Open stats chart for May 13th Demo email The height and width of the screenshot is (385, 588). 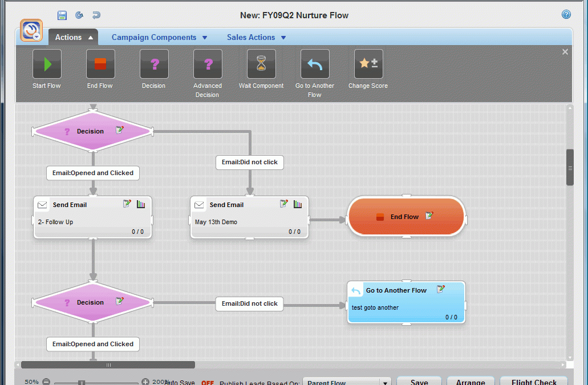tap(297, 204)
